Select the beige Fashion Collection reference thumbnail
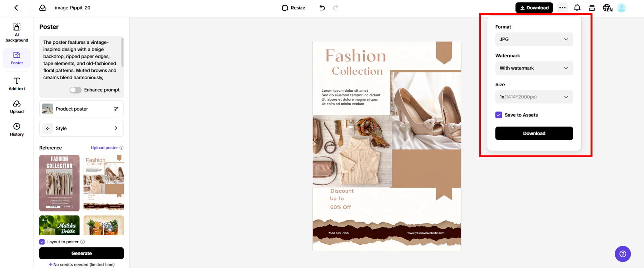 (x=104, y=183)
